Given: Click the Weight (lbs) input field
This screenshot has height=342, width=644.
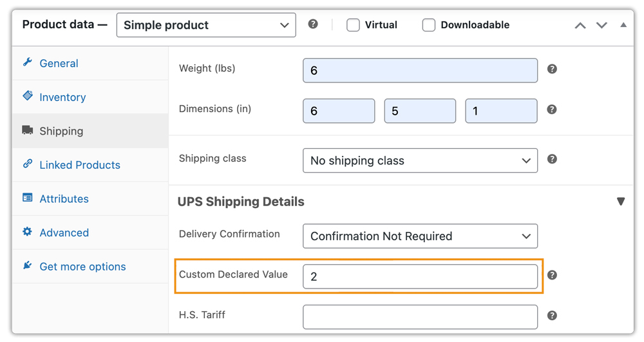Looking at the screenshot, I should (x=420, y=70).
